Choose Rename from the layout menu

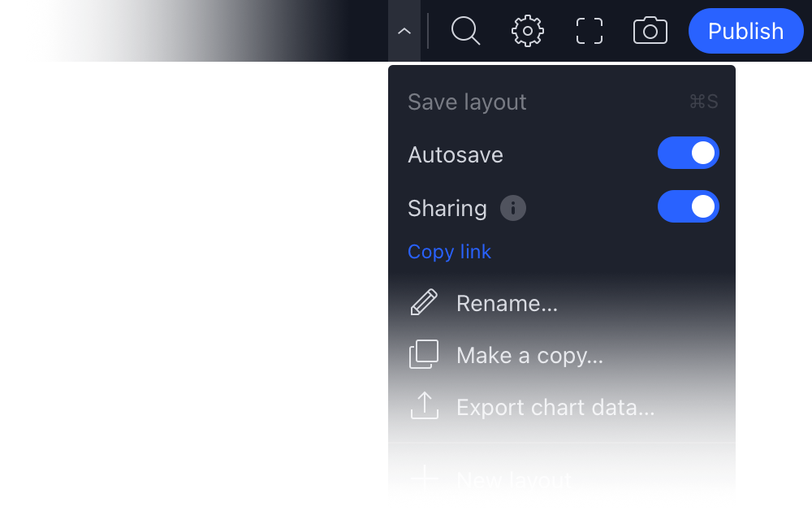click(507, 302)
